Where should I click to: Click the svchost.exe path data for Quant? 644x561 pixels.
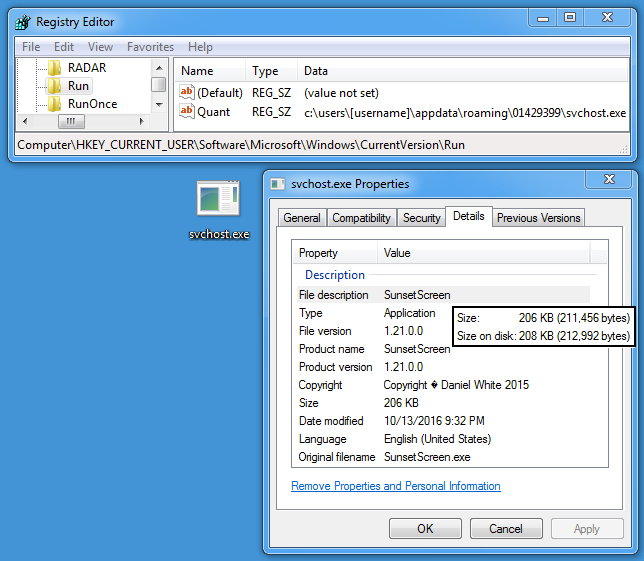[x=465, y=113]
